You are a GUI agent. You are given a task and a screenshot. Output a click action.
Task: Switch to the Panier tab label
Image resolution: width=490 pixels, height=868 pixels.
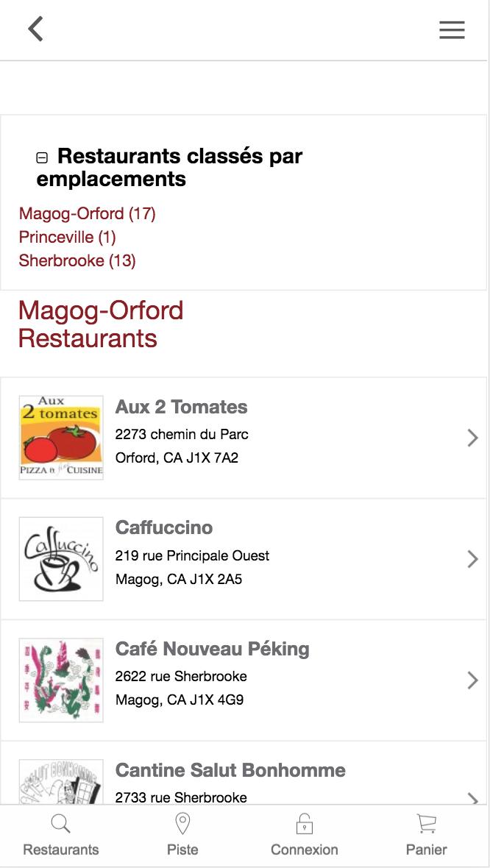click(x=426, y=850)
